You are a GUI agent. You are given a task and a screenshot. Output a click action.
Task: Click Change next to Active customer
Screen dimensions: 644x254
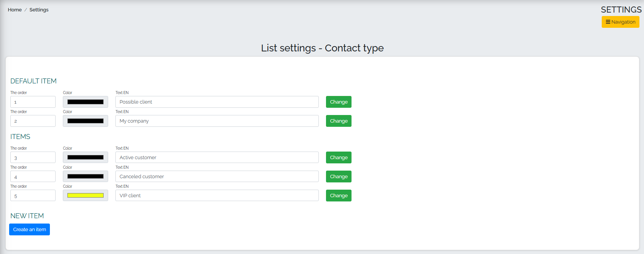pos(339,158)
